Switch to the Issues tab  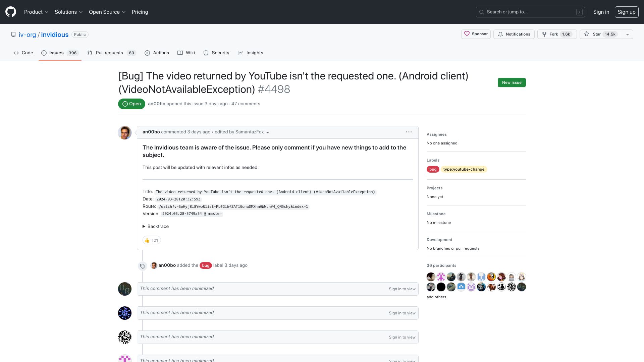60,53
